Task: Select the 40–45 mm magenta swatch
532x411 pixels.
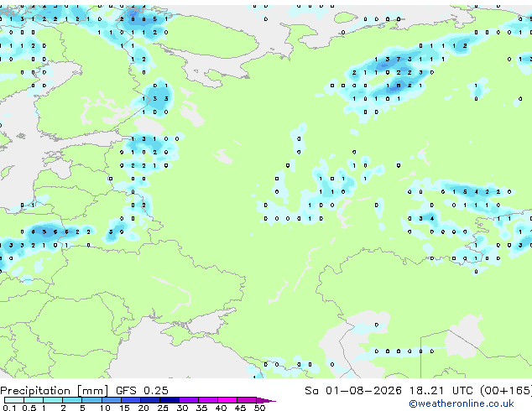Action: pos(227,400)
